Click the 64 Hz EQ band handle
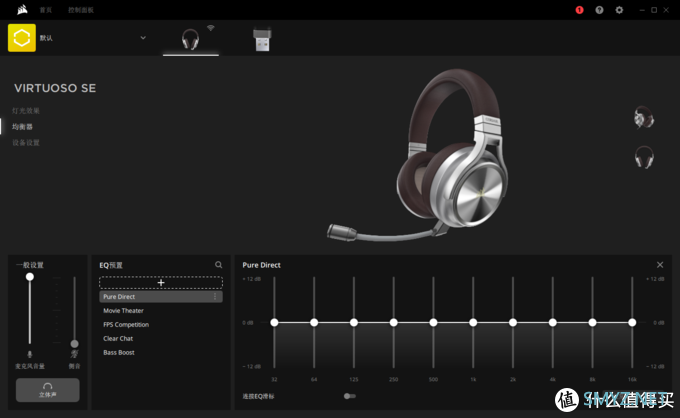This screenshot has height=418, width=680. click(314, 322)
